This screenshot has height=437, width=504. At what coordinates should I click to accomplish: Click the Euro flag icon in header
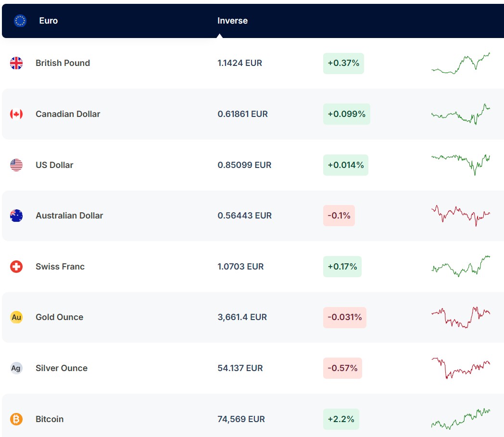20,21
